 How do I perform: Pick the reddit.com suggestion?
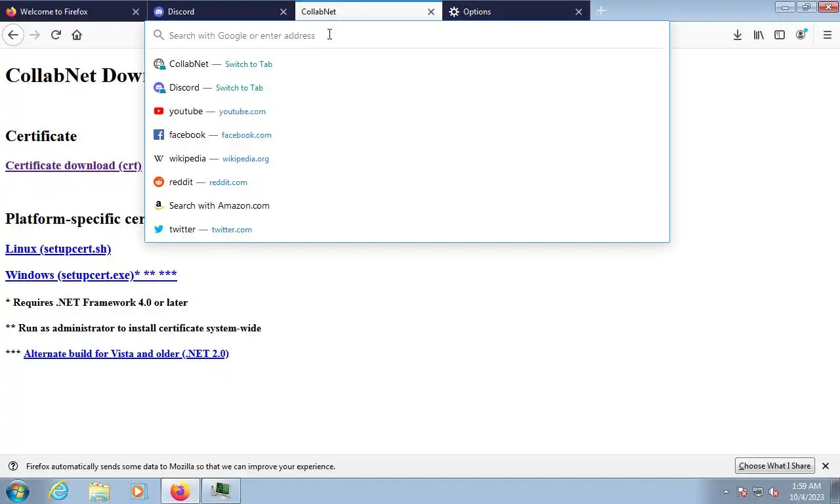click(407, 182)
